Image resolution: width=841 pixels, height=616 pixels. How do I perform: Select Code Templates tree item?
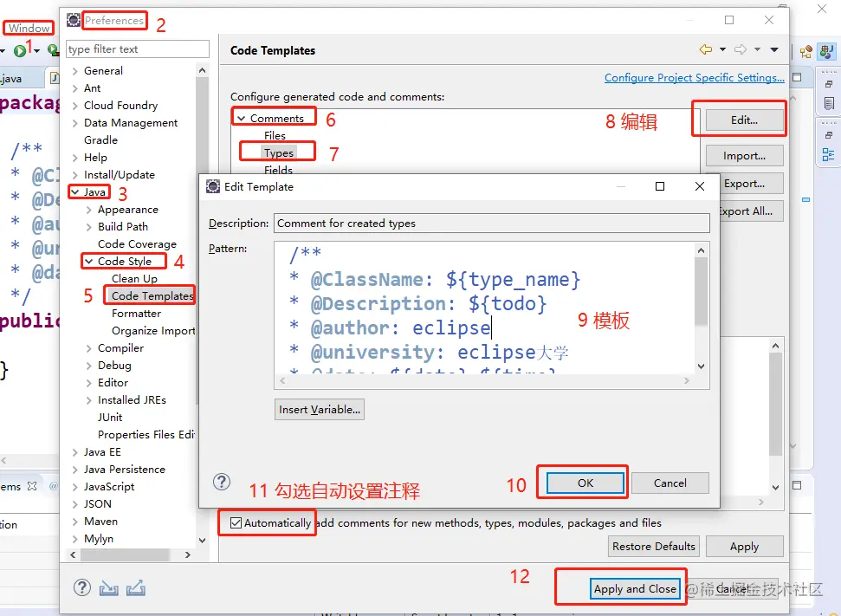(x=152, y=296)
